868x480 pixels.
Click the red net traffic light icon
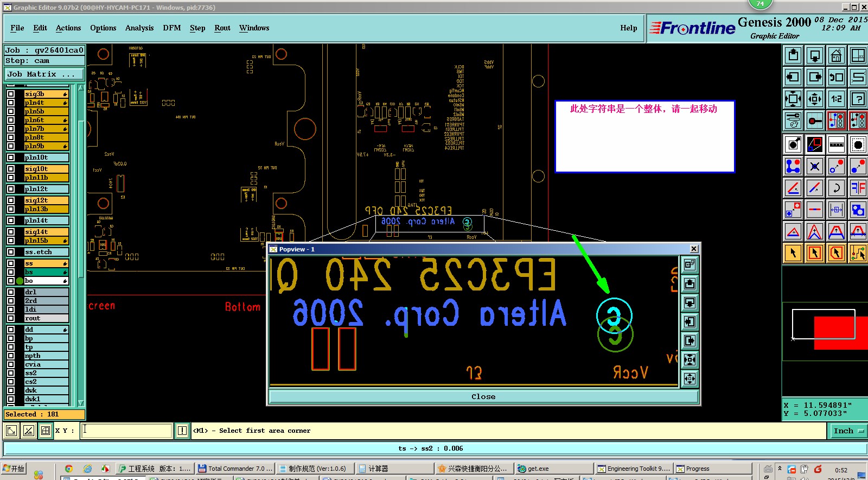[837, 121]
